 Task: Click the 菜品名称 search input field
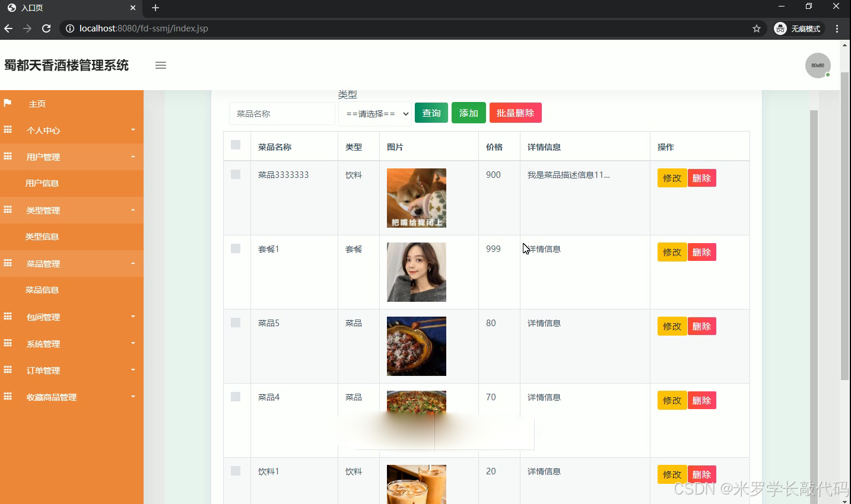pos(281,113)
